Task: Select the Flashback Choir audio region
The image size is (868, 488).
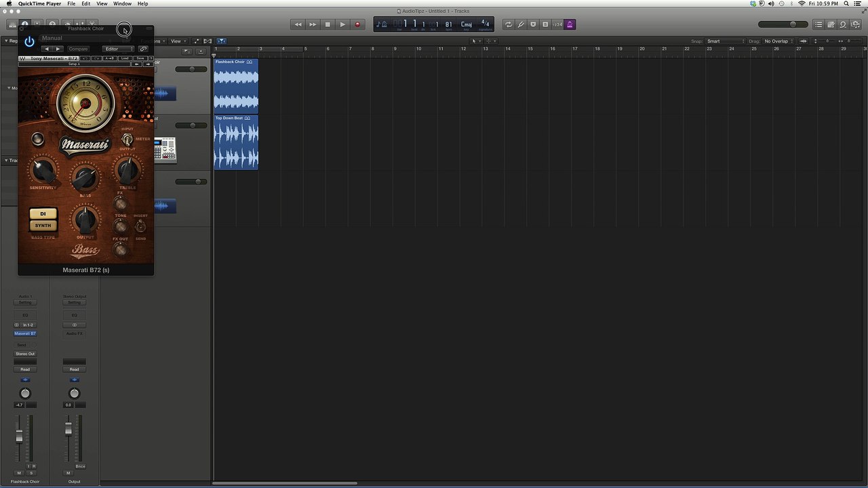Action: click(236, 86)
